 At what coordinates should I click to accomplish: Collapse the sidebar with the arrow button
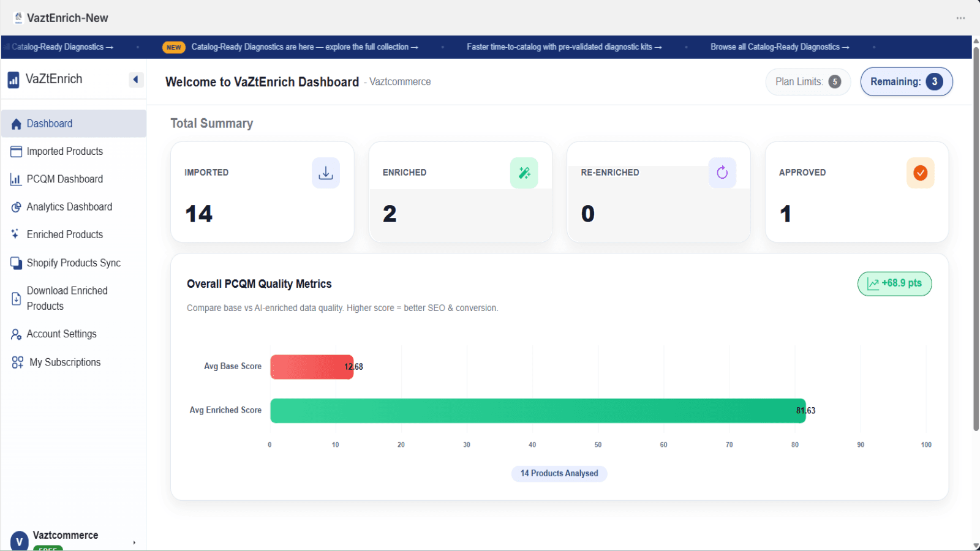136,80
